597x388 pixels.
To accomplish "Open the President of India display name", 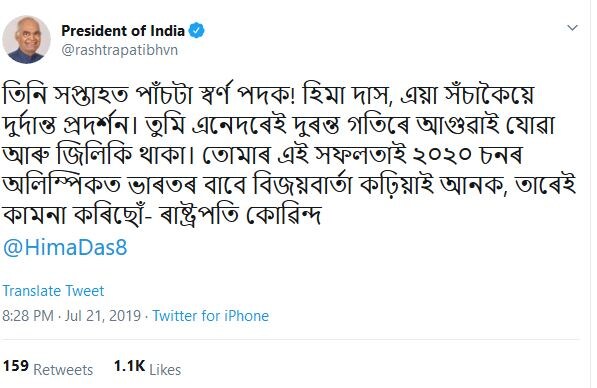I will pyautogui.click(x=123, y=30).
